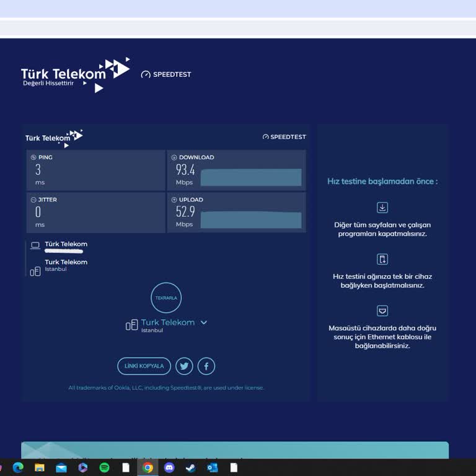
Task: Click the SPEEDTEST label on result card
Action: pos(284,137)
